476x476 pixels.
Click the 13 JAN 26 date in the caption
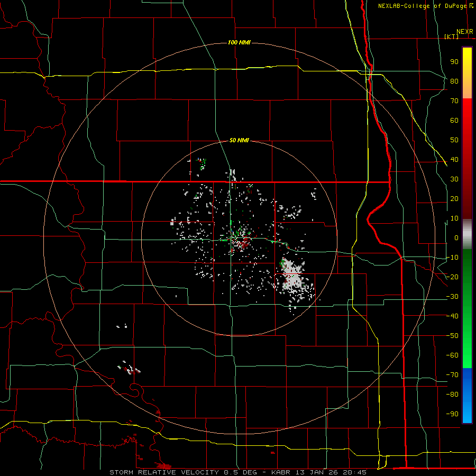(x=318, y=472)
